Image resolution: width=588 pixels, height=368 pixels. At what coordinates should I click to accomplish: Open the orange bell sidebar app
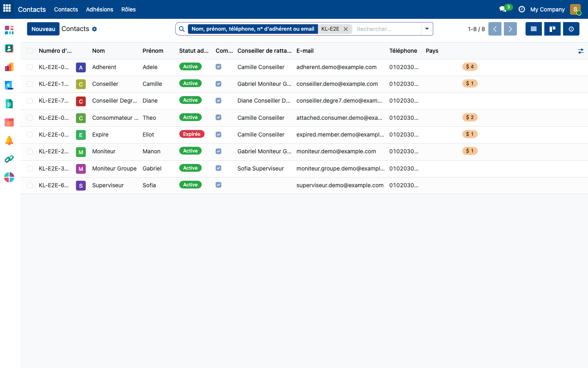click(9, 141)
